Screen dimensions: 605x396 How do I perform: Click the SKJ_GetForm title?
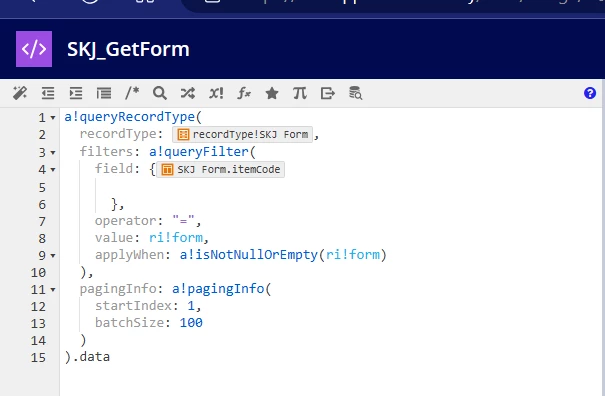tap(128, 49)
